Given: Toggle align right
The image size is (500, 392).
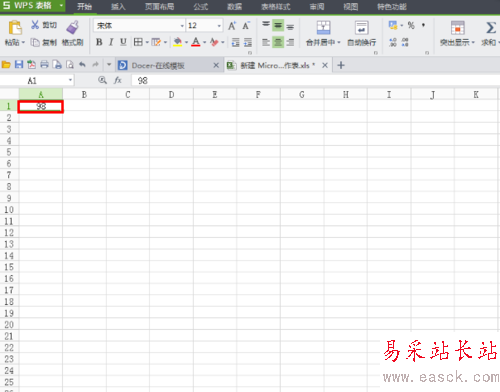Looking at the screenshot, I should 290,42.
